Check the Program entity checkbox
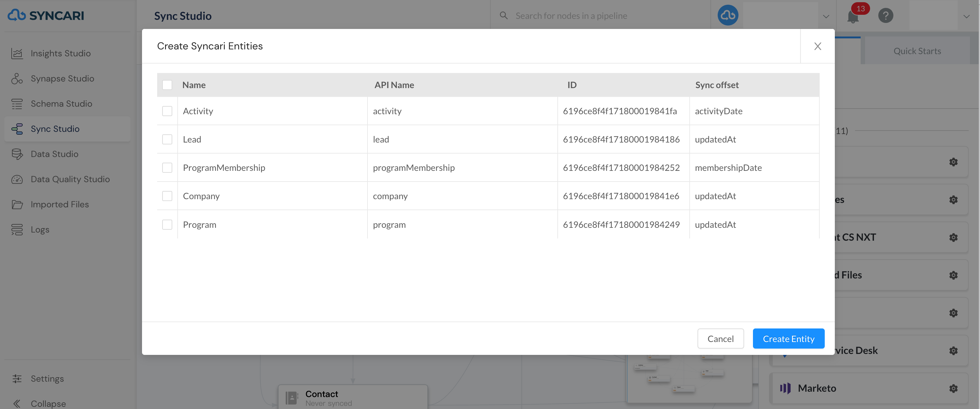Viewport: 980px width, 409px height. point(167,225)
